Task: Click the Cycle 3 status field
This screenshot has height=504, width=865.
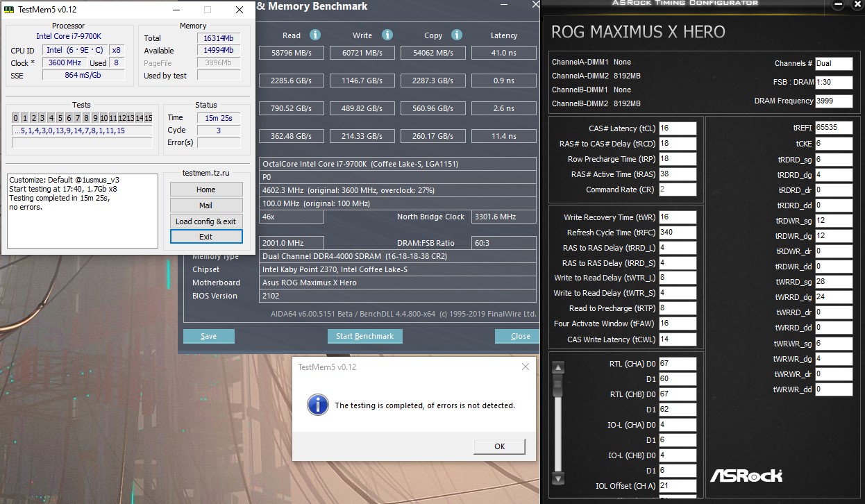Action: (x=219, y=130)
